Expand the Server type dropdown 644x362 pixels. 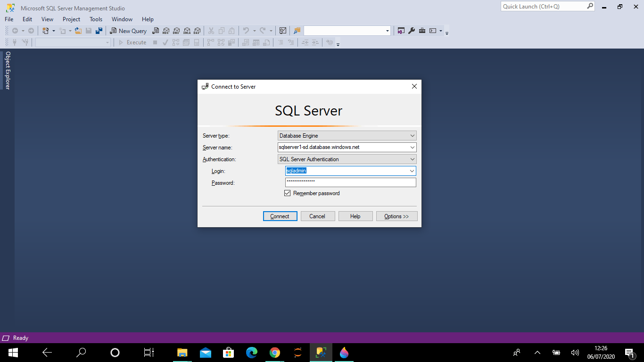(x=412, y=136)
